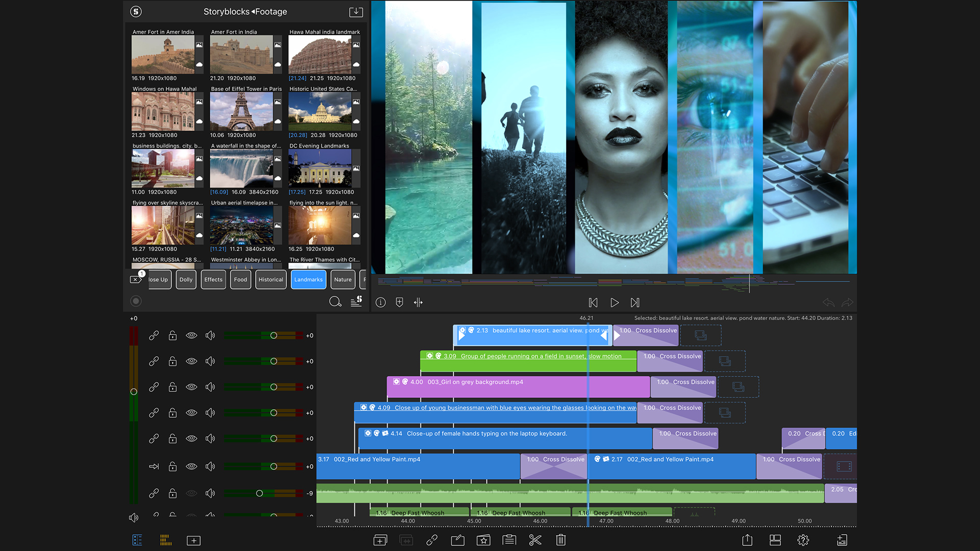Lock the top video track using the padlock
The height and width of the screenshot is (551, 980).
(x=173, y=335)
